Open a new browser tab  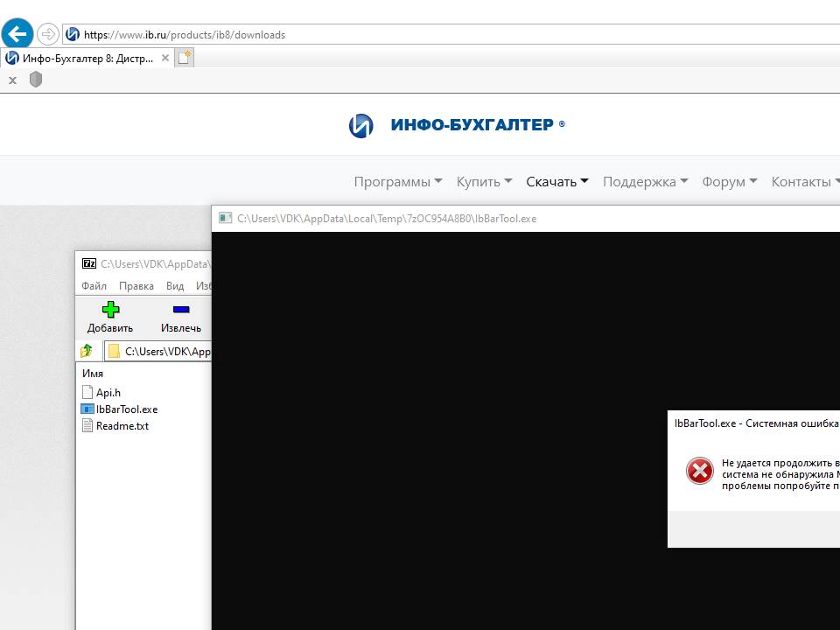185,58
